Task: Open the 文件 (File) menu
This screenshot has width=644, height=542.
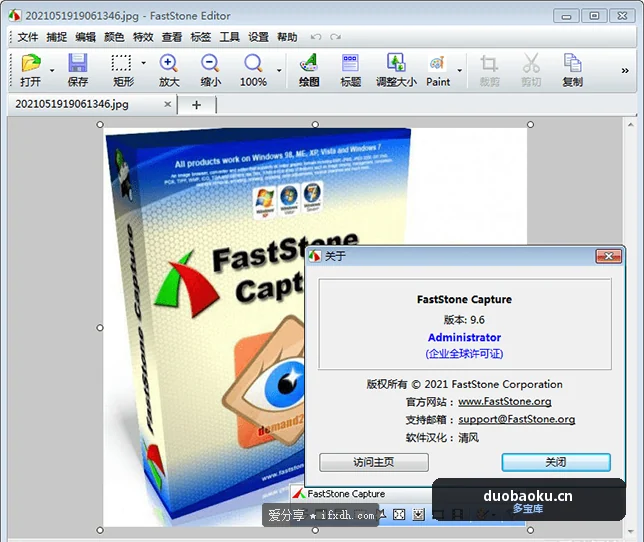Action: [28, 37]
